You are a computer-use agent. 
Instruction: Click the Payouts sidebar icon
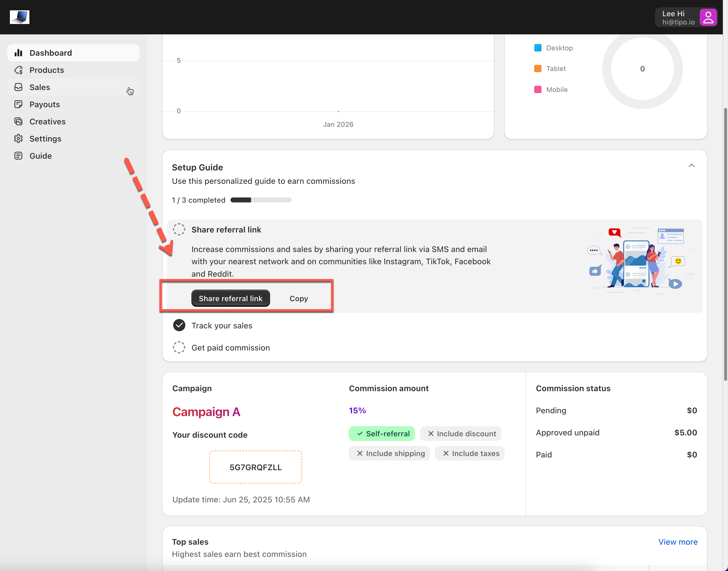(18, 104)
